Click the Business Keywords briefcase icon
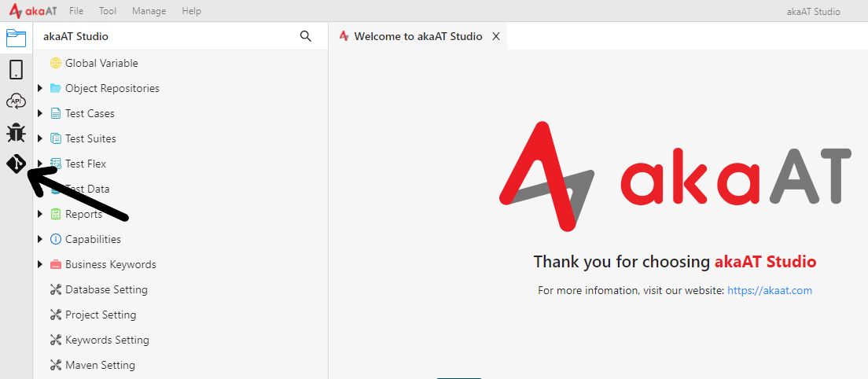Image resolution: width=868 pixels, height=379 pixels. 55,264
